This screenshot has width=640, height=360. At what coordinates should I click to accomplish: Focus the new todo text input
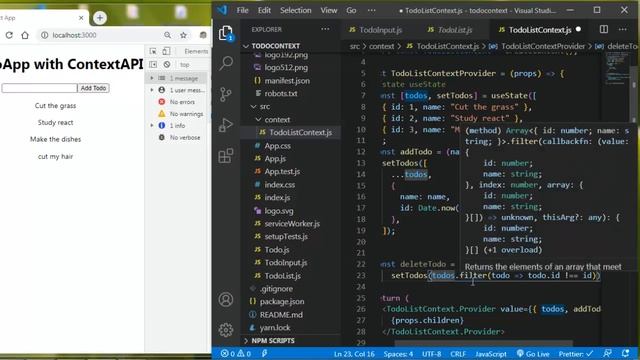(39, 88)
